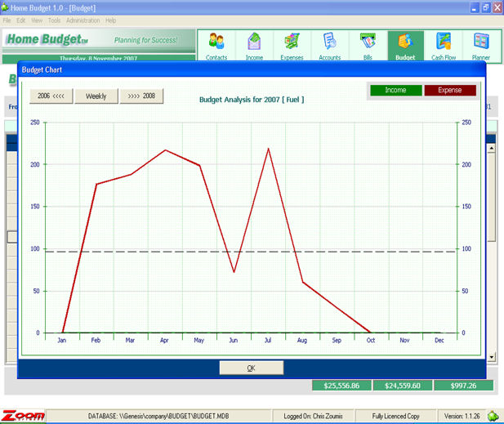Viewport: 504px width, 424px height.
Task: Open the View menu
Action: tap(37, 20)
